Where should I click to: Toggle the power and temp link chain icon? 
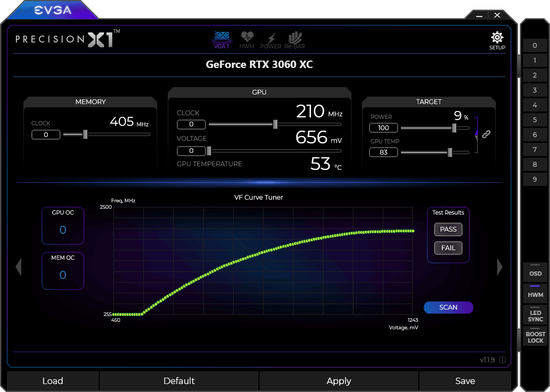coord(486,134)
